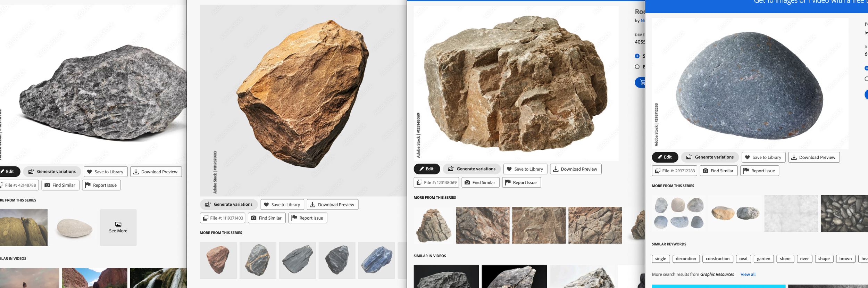Screen dimensions: 868x288
Task: Save the brown boulder to Library
Action: coord(525,169)
